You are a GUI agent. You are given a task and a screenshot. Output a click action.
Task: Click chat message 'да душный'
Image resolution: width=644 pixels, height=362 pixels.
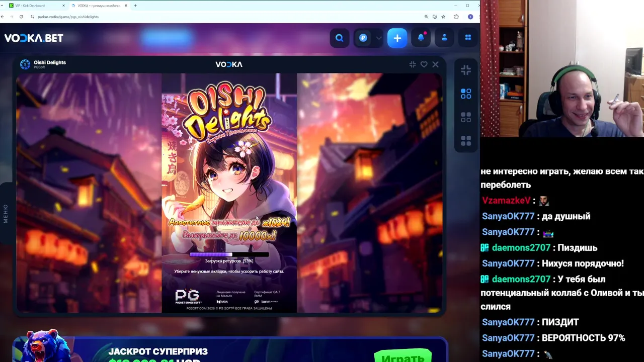click(566, 216)
